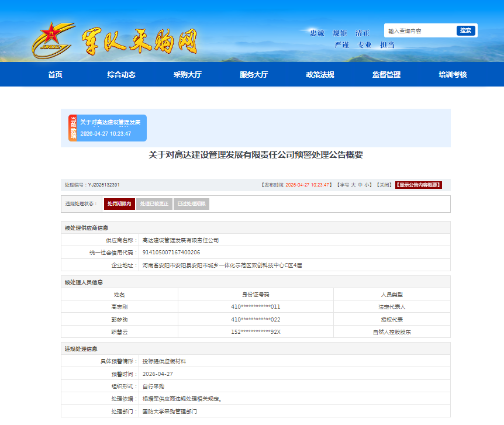This screenshot has height=425, width=504.
Task: Open 监督管理 menu item
Action: 386,75
